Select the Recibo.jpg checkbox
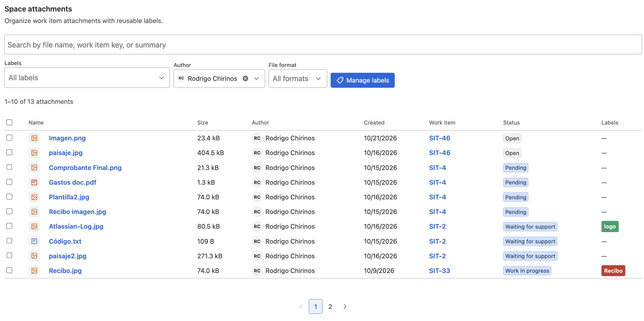Viewport: 644px width, 321px height. [9, 270]
